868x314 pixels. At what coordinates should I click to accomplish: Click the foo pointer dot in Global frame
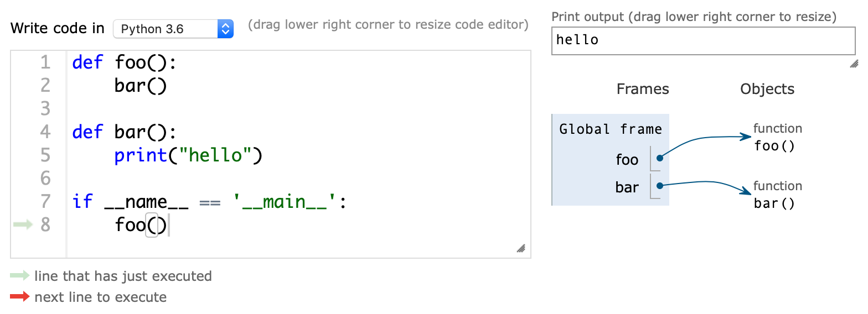(660, 158)
